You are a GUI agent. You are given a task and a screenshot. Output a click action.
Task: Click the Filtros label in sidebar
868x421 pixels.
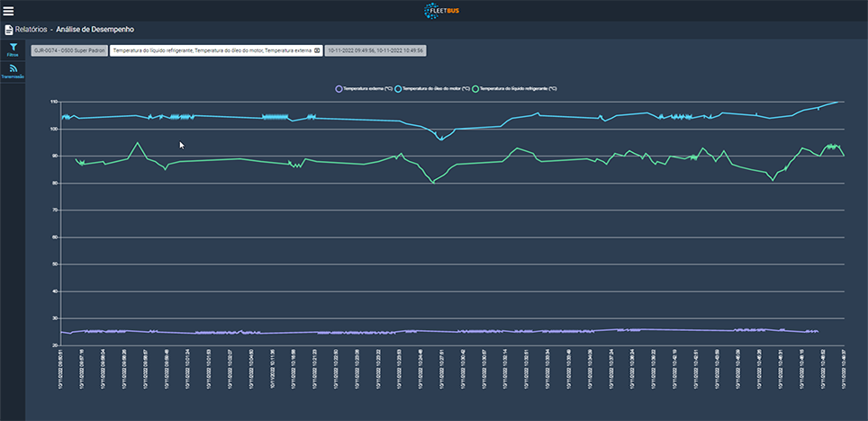[13, 56]
